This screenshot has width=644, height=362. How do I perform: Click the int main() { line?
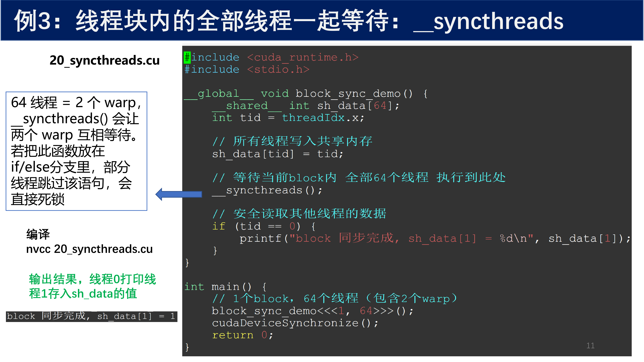click(226, 287)
